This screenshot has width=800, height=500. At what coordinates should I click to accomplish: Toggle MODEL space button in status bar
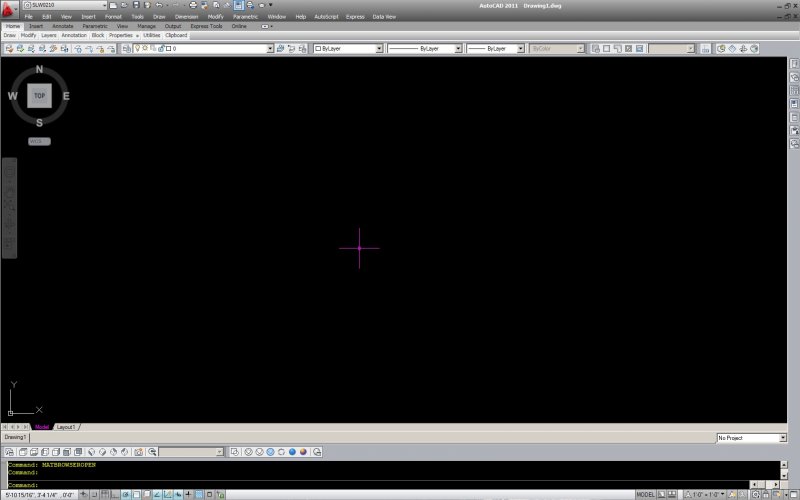click(645, 495)
